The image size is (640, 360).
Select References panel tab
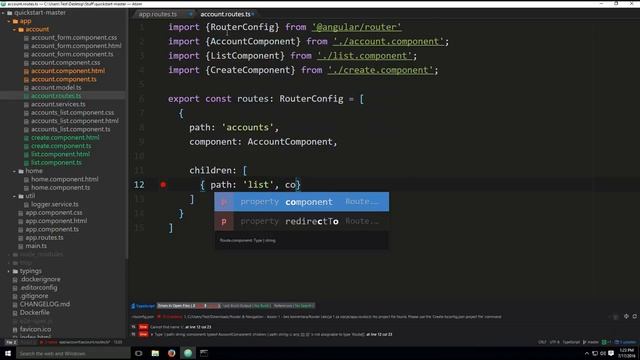[x=293, y=306]
